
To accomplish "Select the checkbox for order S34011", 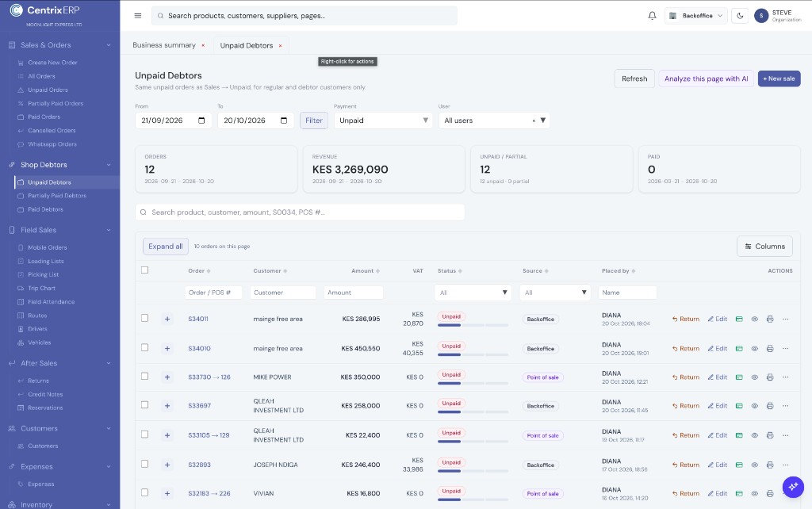I will click(x=145, y=319).
